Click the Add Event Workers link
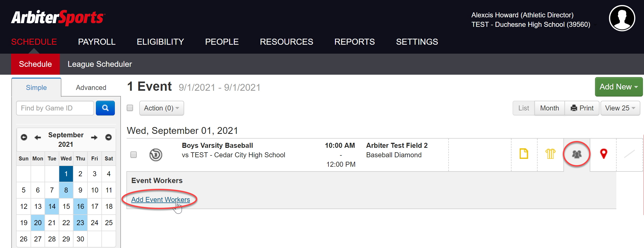The height and width of the screenshot is (248, 644). (x=160, y=200)
